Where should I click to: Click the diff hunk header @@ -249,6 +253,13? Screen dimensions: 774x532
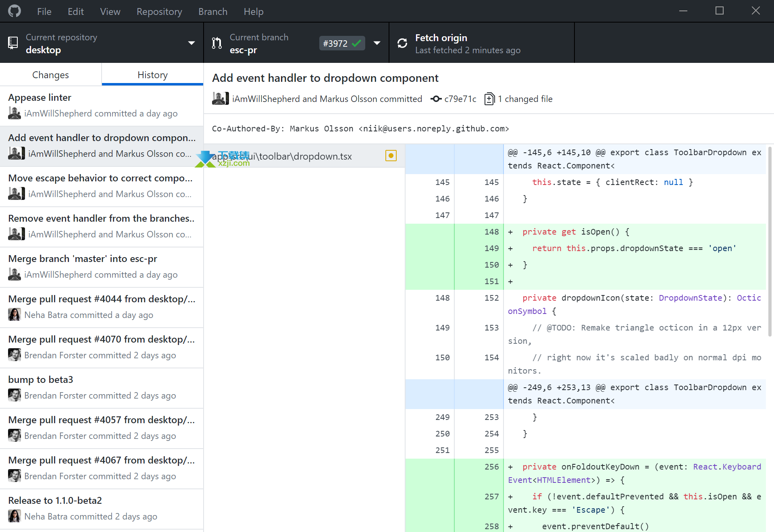(635, 394)
